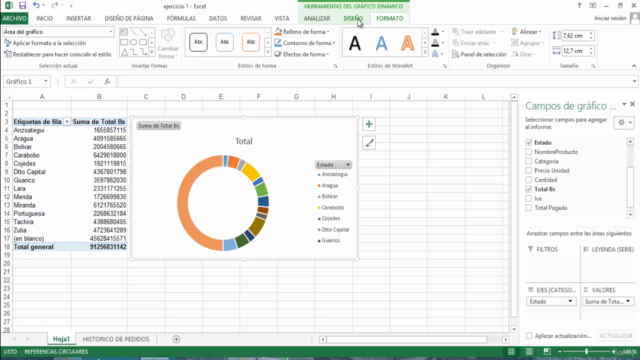Open Efectos de forma effects option
The image size is (640, 360).
(x=302, y=54)
